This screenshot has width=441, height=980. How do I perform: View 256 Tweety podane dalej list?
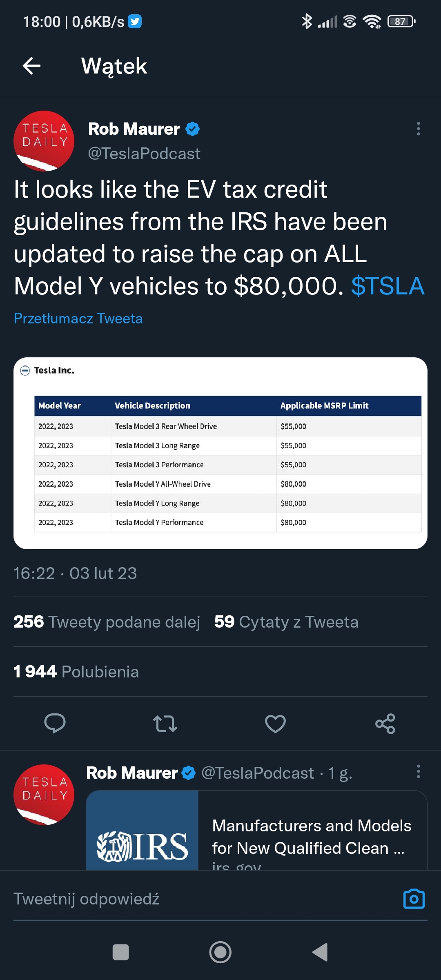click(x=107, y=622)
